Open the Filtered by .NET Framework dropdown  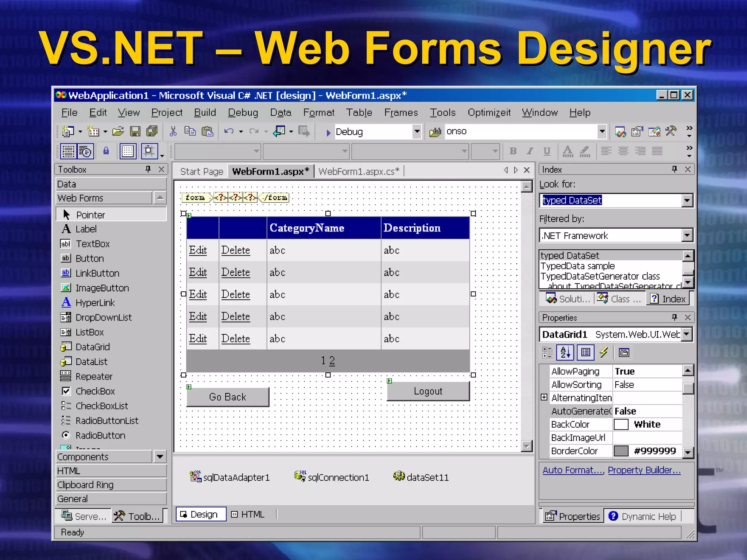(x=687, y=236)
